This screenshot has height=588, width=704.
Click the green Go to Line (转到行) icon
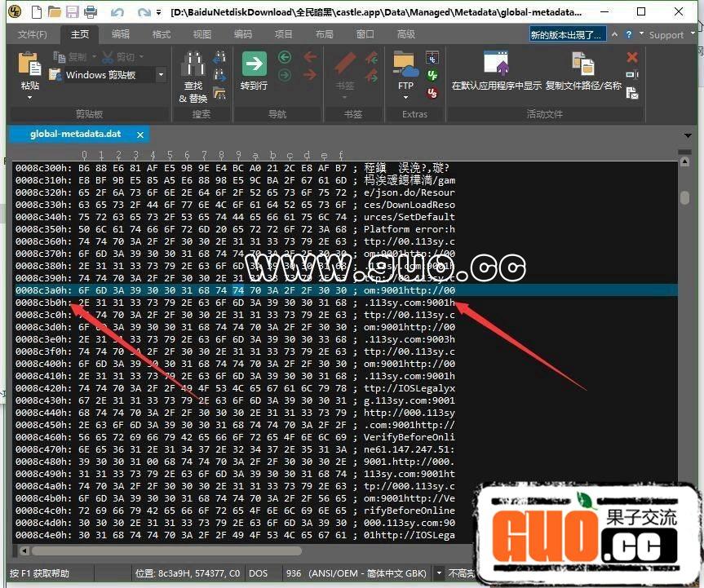254,65
